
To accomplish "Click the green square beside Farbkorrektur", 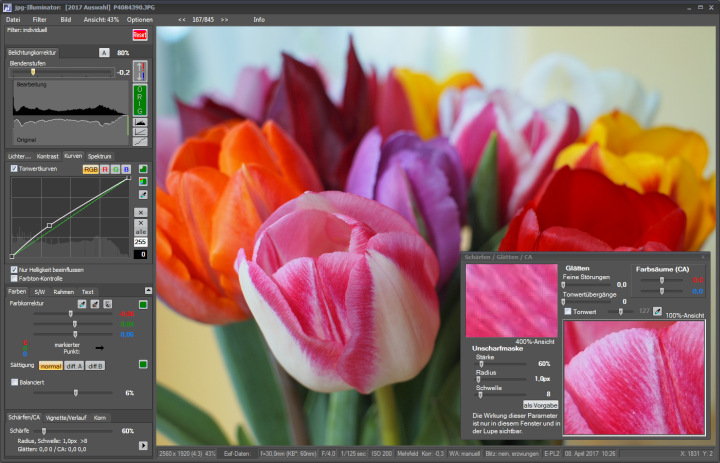I will [143, 305].
